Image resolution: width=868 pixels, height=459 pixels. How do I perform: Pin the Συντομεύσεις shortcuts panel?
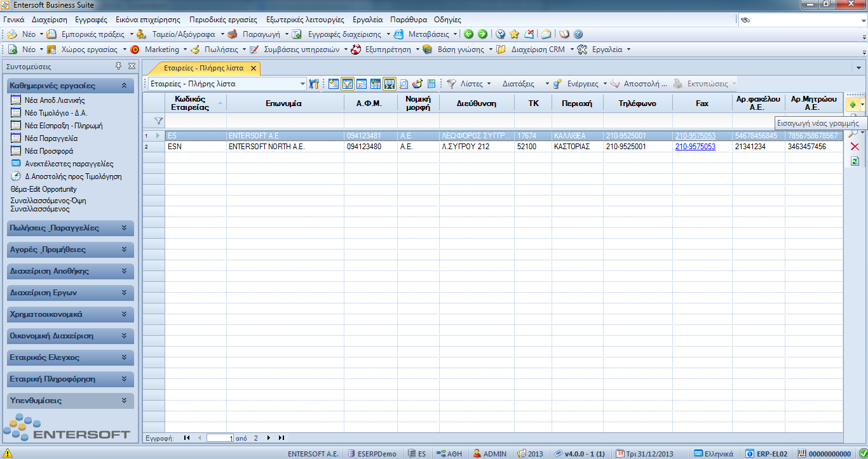click(119, 66)
